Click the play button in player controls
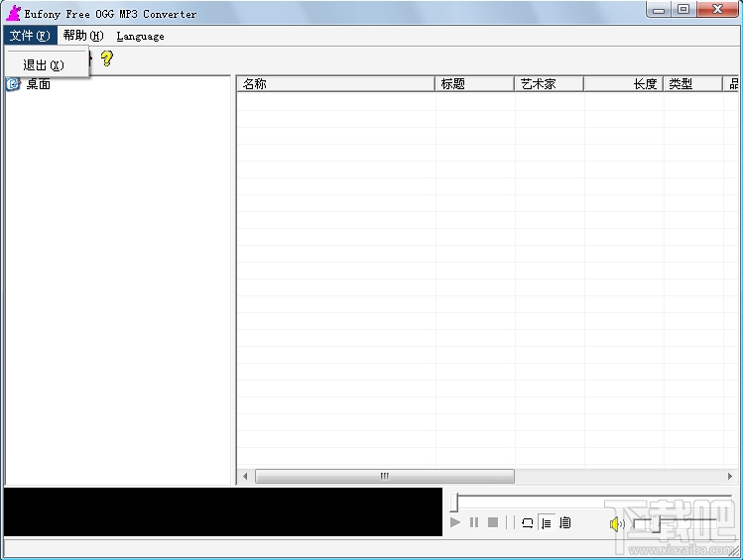 (455, 522)
